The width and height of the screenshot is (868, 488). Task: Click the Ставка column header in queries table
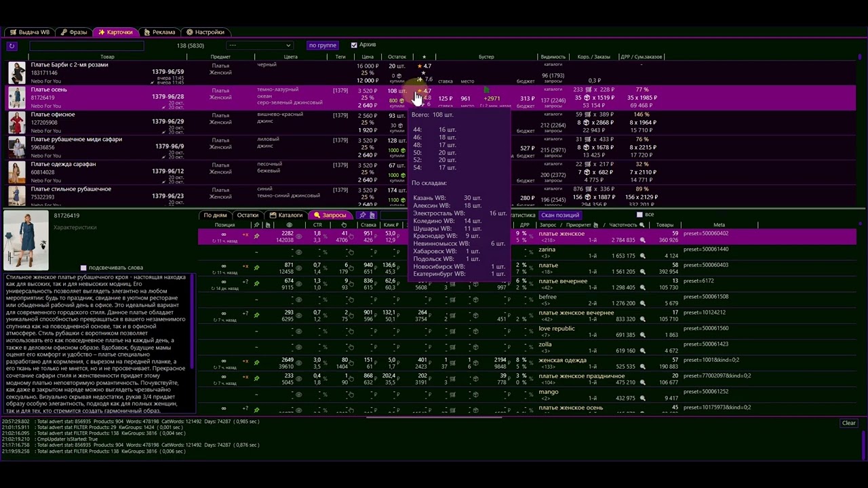(368, 225)
